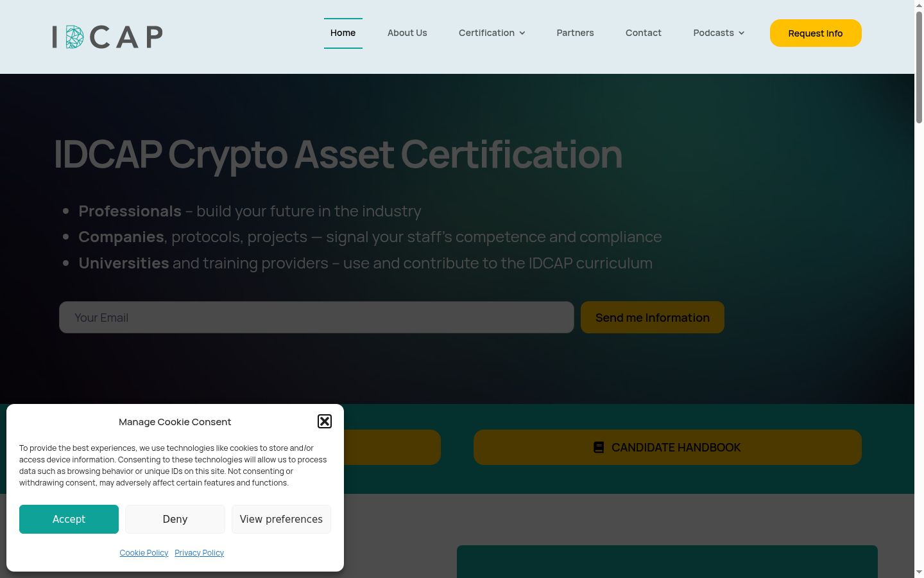Open the Cookie Policy link
This screenshot has height=578, width=924.
pos(144,553)
